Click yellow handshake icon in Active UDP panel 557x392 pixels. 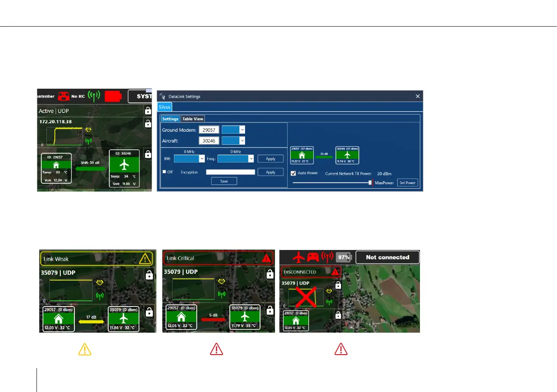pos(88,130)
